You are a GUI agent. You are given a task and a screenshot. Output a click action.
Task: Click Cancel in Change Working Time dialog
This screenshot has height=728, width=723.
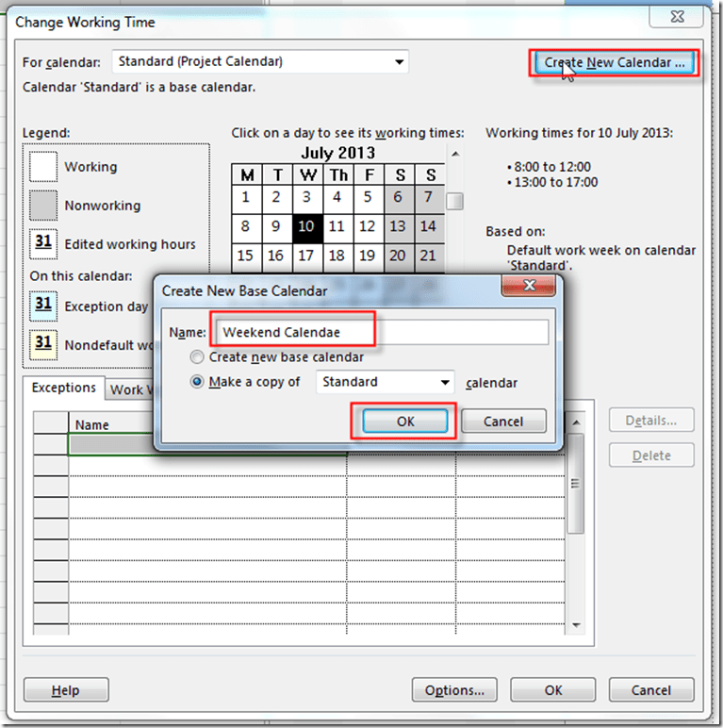pos(651,690)
